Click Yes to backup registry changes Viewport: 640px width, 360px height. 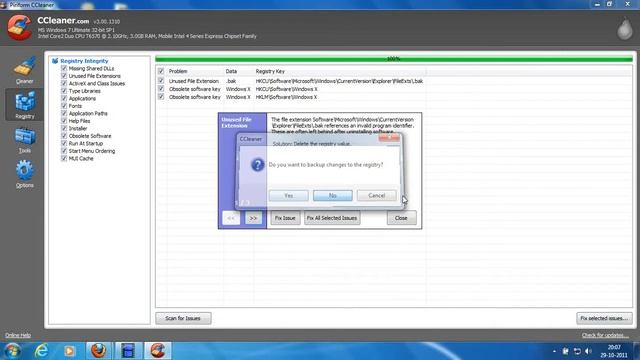[x=289, y=196]
